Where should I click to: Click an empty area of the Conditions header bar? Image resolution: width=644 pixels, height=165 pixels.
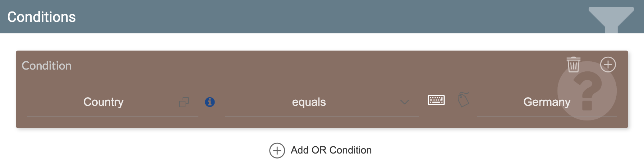323,17
